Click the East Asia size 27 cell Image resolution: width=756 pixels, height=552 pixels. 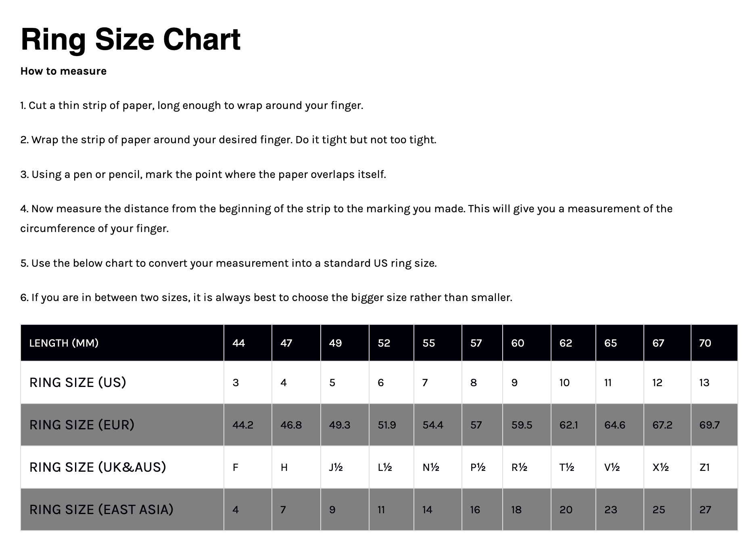[x=714, y=509]
